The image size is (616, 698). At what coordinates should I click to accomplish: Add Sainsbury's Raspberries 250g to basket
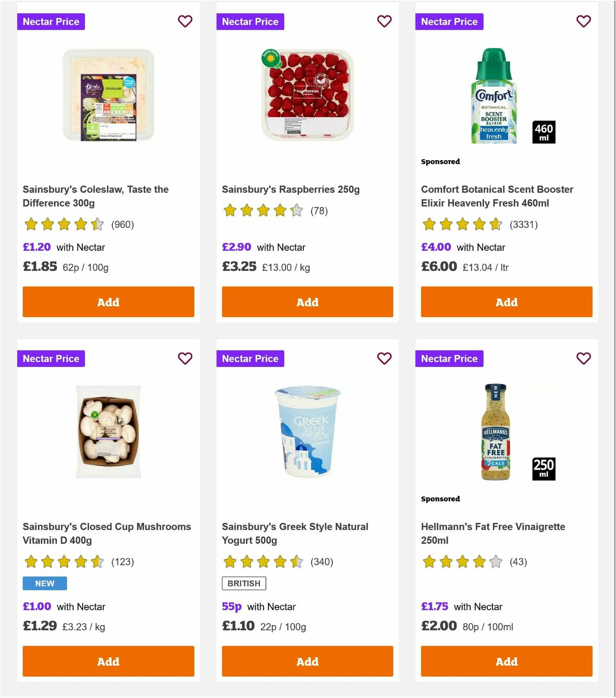point(307,302)
